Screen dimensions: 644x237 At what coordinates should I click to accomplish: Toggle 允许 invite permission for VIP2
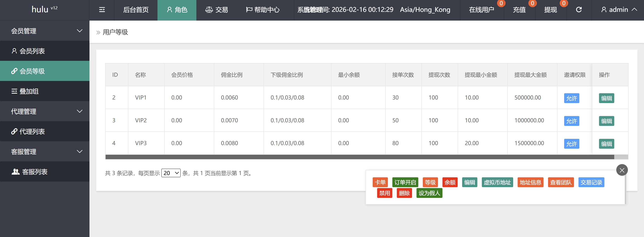coord(571,121)
